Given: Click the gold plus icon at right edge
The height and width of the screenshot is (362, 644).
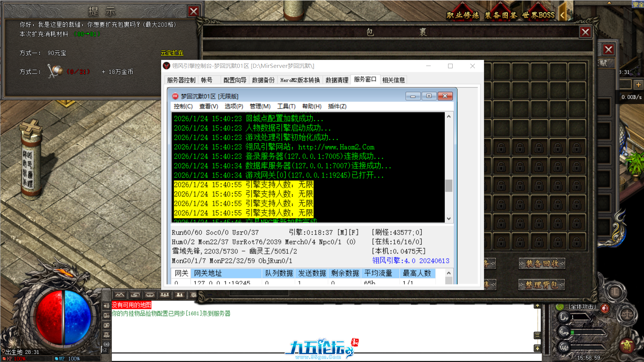Looking at the screenshot, I should (638, 85).
